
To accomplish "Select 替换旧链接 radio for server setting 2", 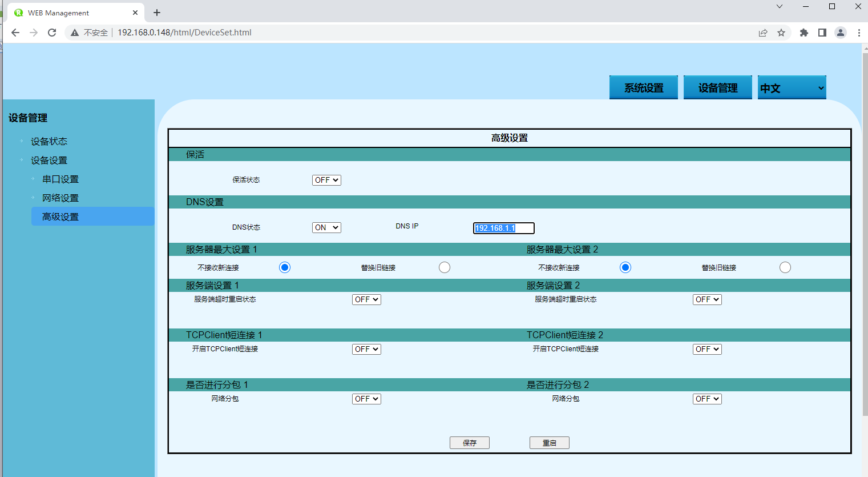I will pos(785,267).
